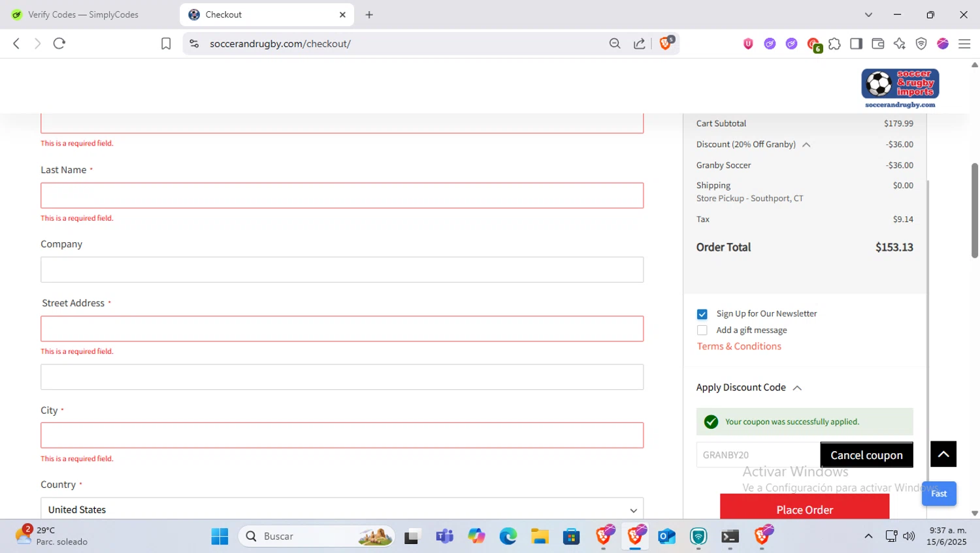Viewport: 980px width, 553px height.
Task: Open Brave Wallet
Action: click(x=878, y=44)
